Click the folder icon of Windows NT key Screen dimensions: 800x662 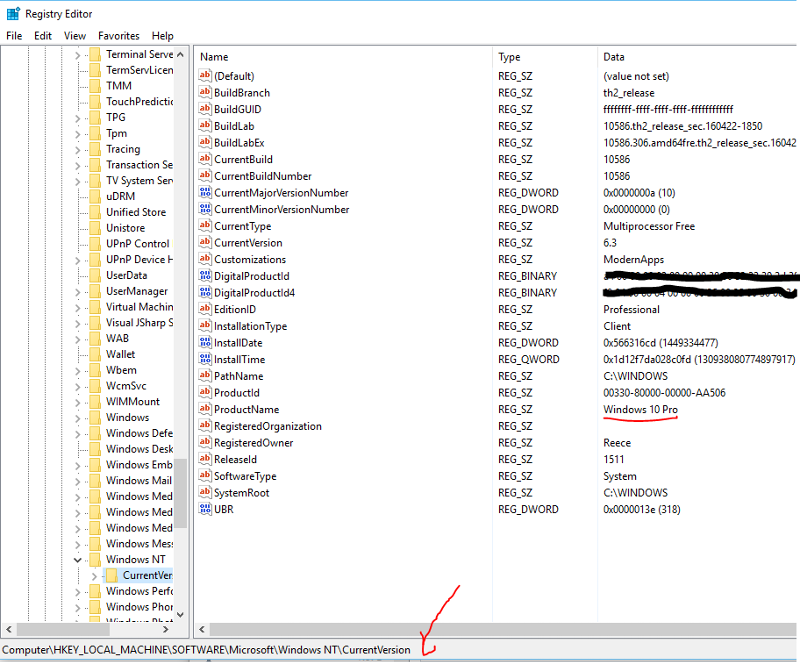tap(95, 559)
